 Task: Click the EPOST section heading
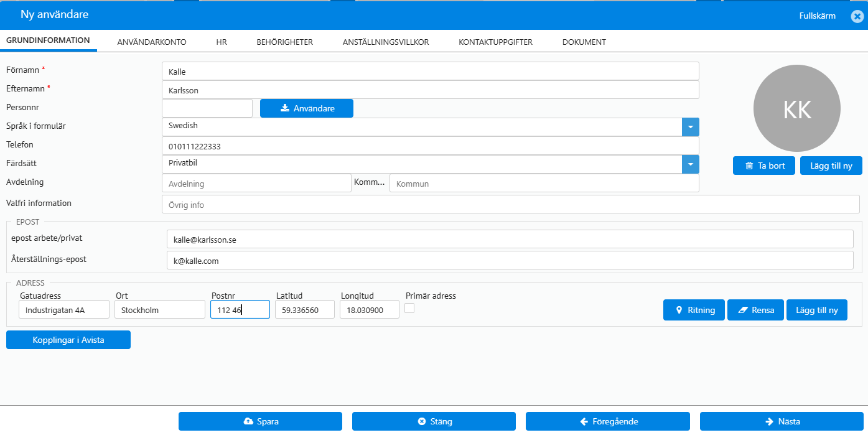(x=27, y=221)
